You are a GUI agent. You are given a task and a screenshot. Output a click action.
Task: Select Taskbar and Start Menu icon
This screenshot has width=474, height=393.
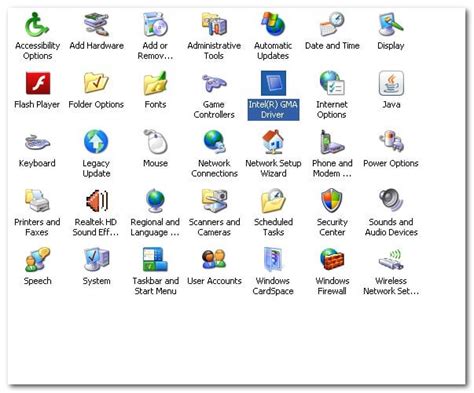pos(155,259)
